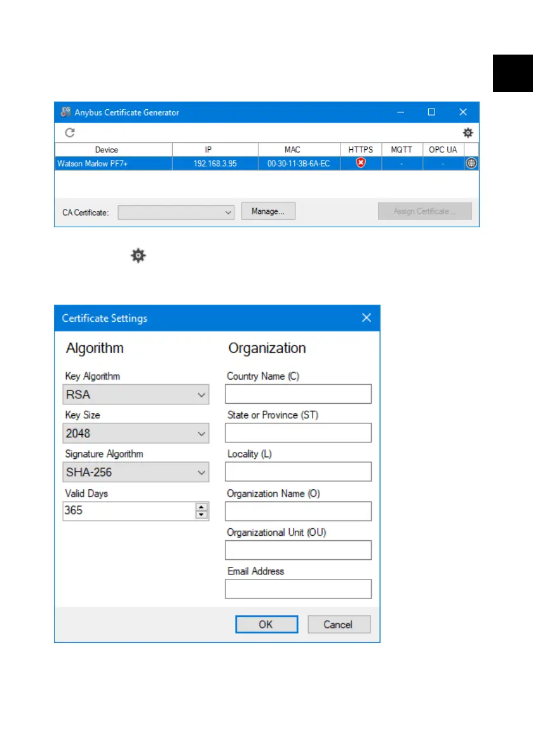533x756 pixels.
Task: Click the Email Address field
Action: point(298,589)
